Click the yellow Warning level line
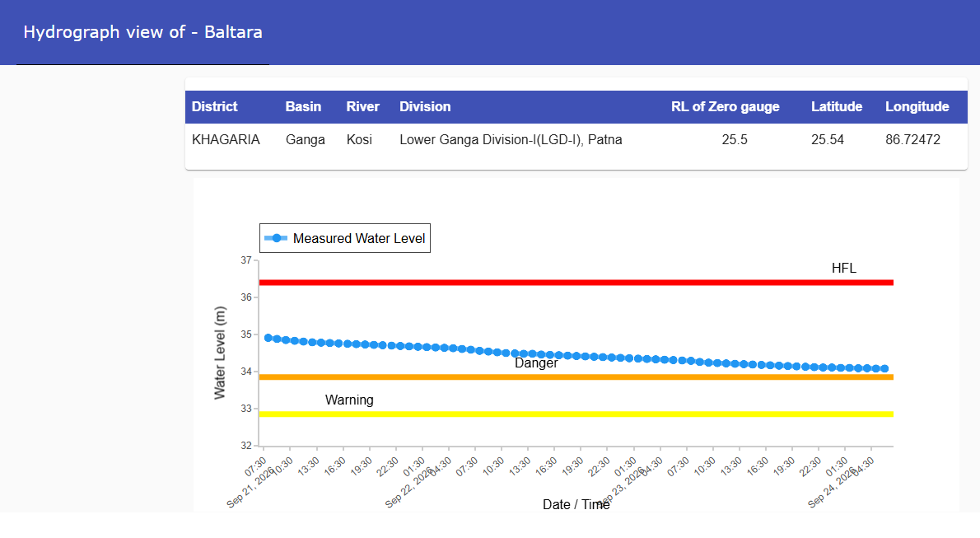This screenshot has width=980, height=538. 576,414
